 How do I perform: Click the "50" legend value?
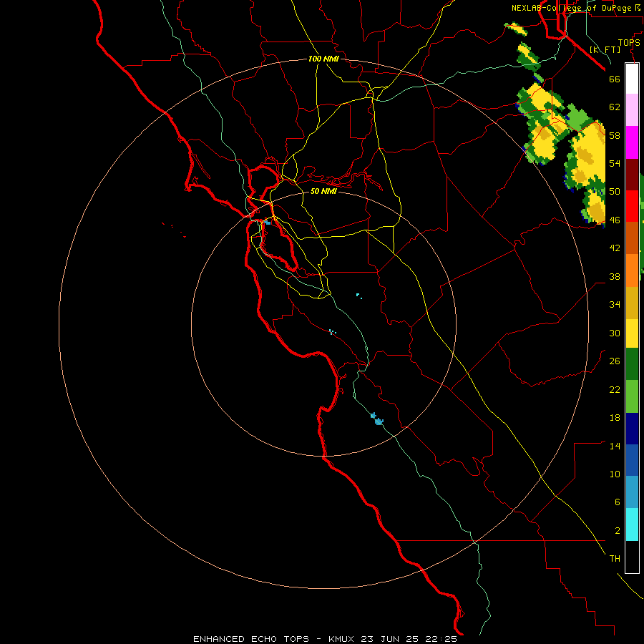[615, 192]
